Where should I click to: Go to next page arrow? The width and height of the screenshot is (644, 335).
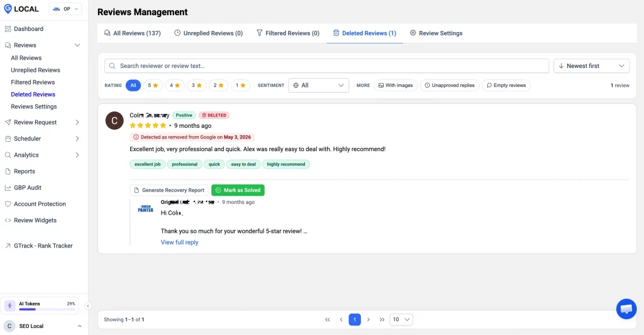(369, 320)
